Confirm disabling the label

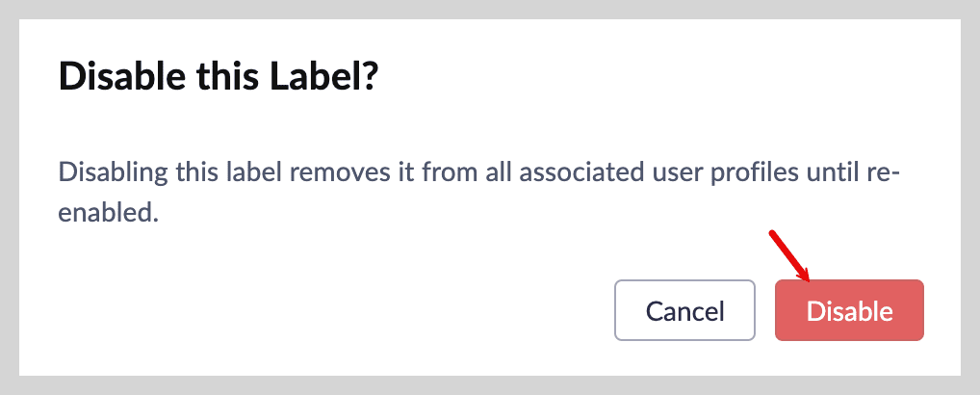pyautogui.click(x=849, y=310)
